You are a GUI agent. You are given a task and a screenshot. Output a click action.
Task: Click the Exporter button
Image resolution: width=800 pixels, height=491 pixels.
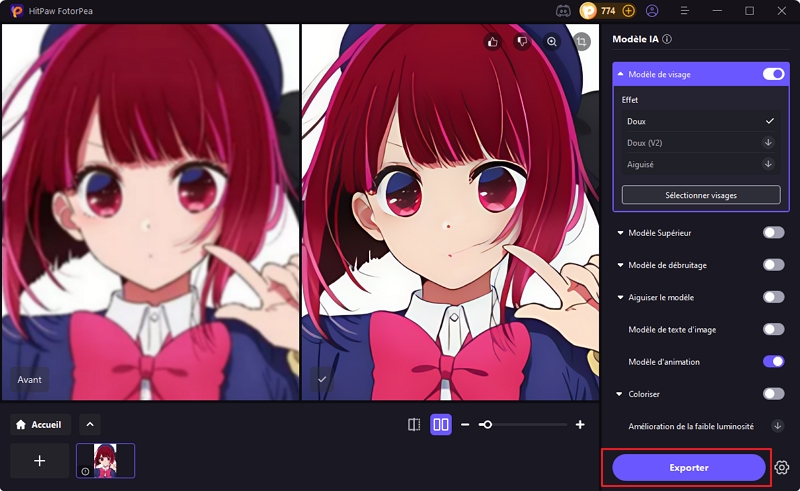tap(689, 468)
